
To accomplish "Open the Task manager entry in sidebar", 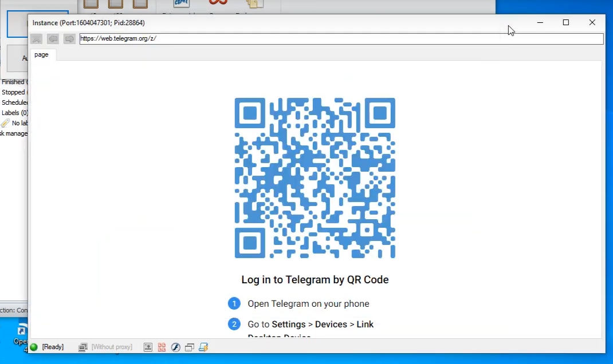I will click(12, 133).
